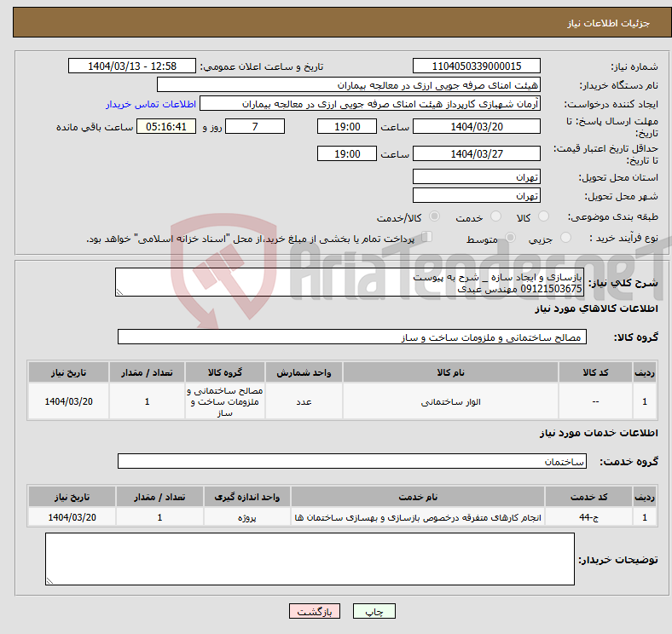
Task: Click اطلاعات کالاهای مورد نیاز section heading
Action: (596, 308)
